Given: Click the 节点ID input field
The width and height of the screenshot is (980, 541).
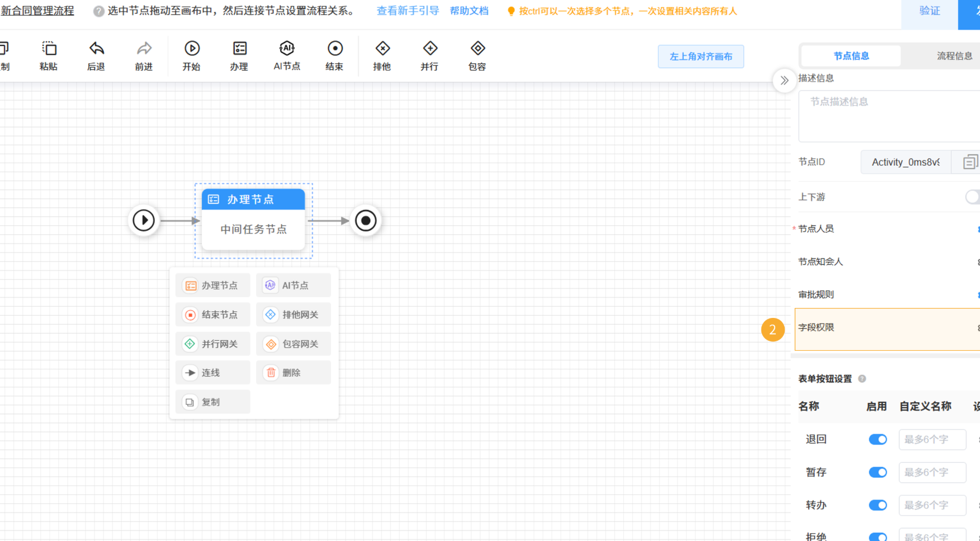Looking at the screenshot, I should (x=906, y=162).
